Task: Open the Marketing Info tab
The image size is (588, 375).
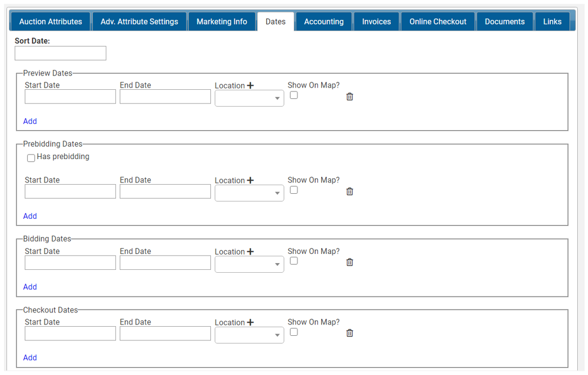Action: click(x=221, y=21)
